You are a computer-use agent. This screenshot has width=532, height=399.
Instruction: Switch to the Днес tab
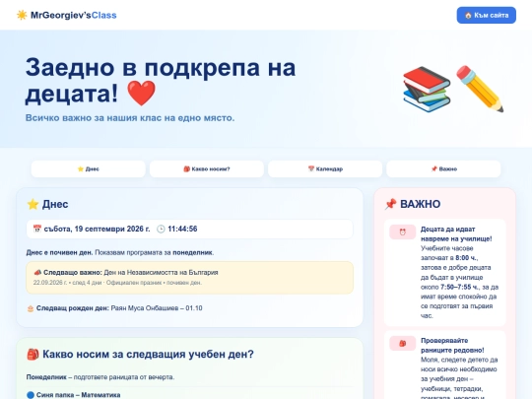[89, 169]
